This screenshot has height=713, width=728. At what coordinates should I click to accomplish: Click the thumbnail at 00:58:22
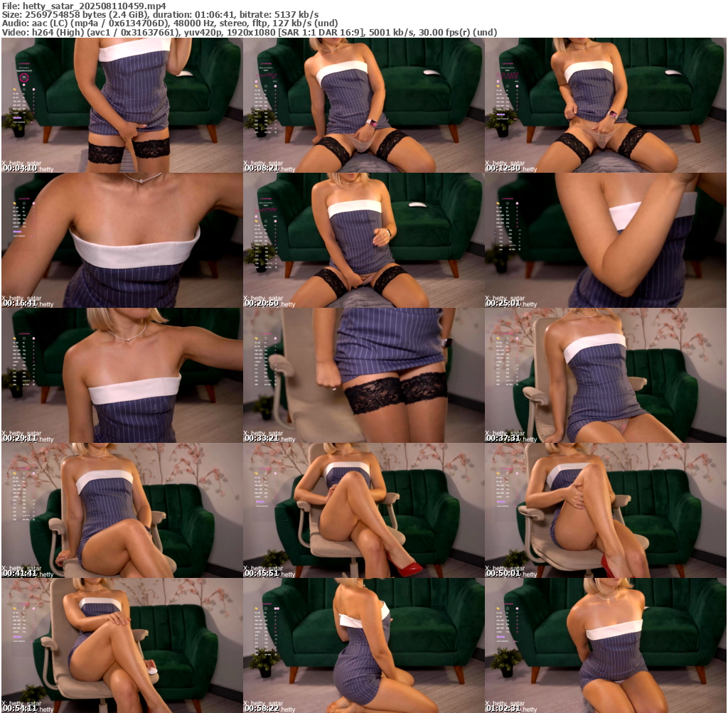(x=363, y=645)
